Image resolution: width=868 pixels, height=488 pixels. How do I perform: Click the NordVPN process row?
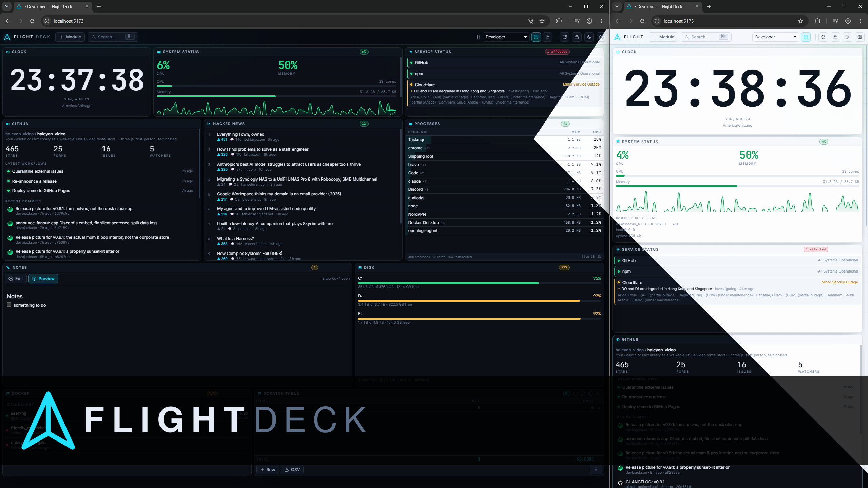click(505, 214)
